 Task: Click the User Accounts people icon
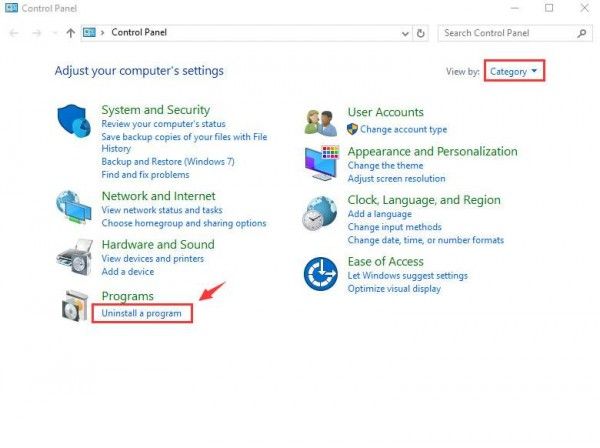[321, 121]
